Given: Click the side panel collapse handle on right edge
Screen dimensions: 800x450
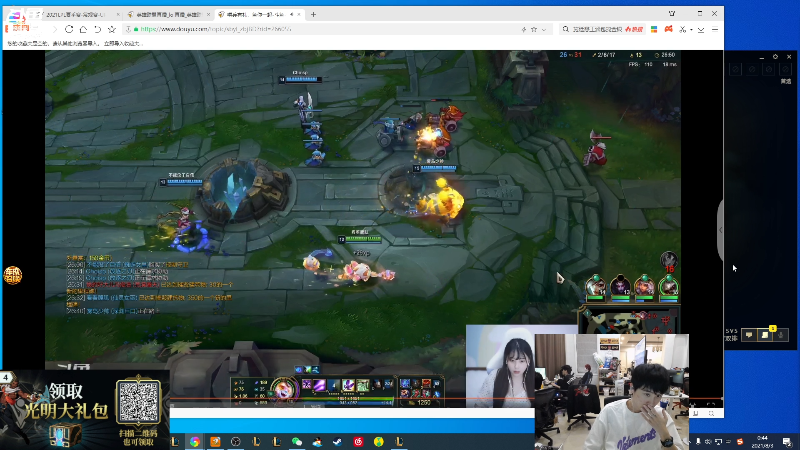Looking at the screenshot, I should (720, 231).
